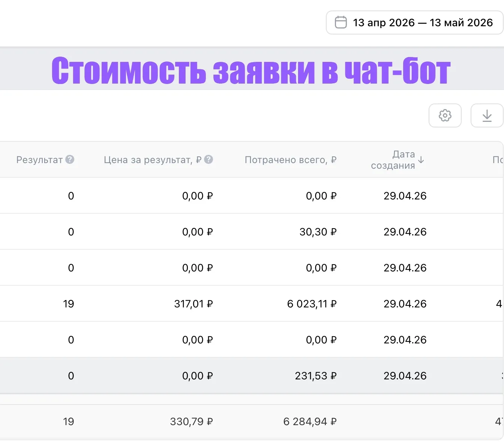This screenshot has height=445, width=504.
Task: Download the report using the download arrow icon
Action: 487,115
